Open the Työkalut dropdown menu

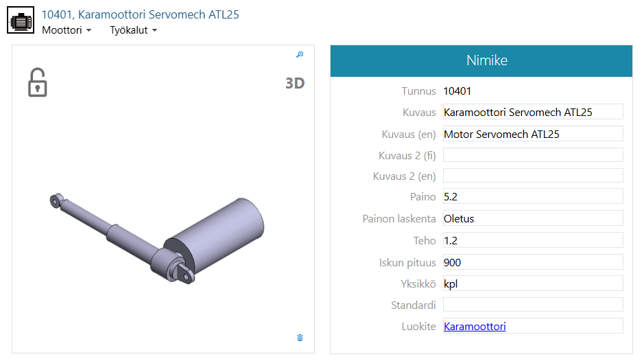click(x=134, y=30)
